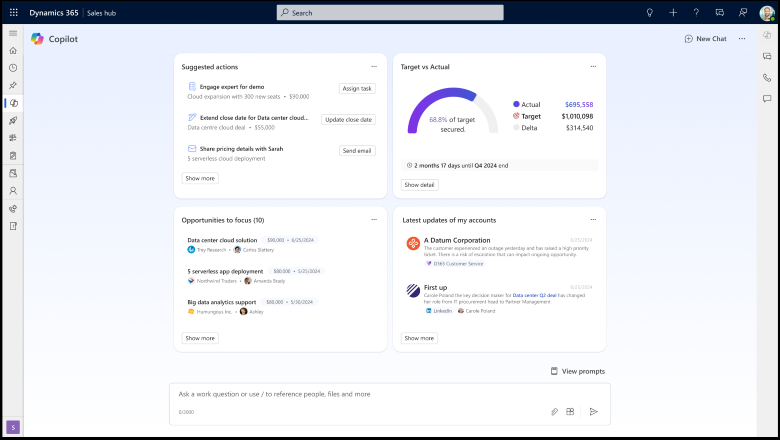Screen dimensions: 780x440
Task: Open Latest updates card more options
Action: (x=593, y=220)
